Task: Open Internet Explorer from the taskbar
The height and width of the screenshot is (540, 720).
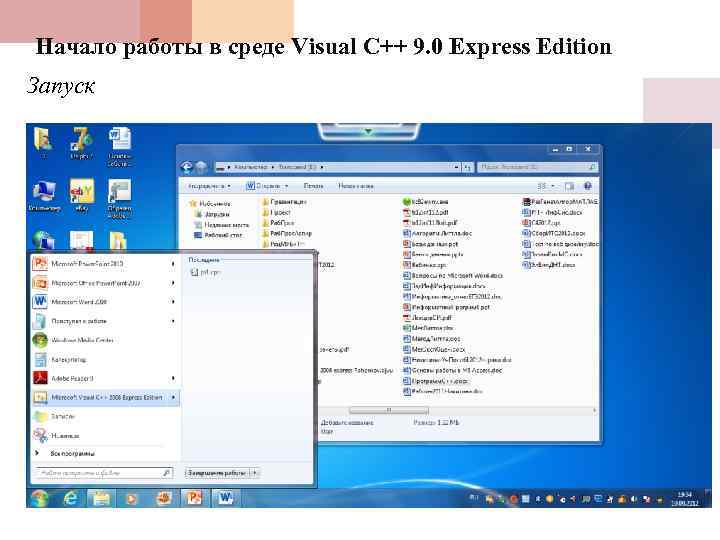Action: pos(70,498)
